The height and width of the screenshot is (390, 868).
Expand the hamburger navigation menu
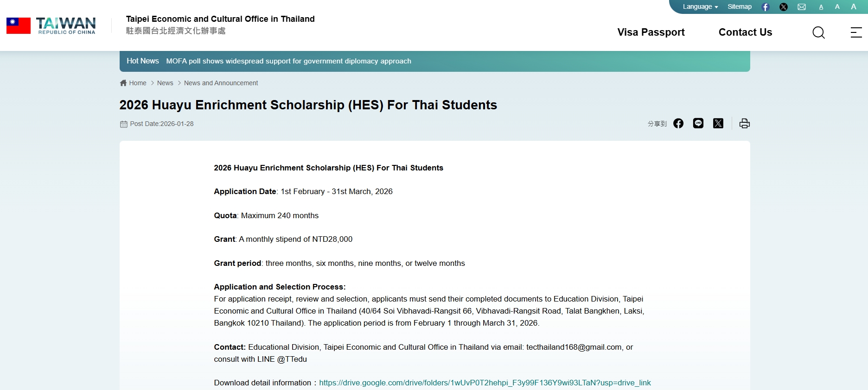[x=855, y=32]
